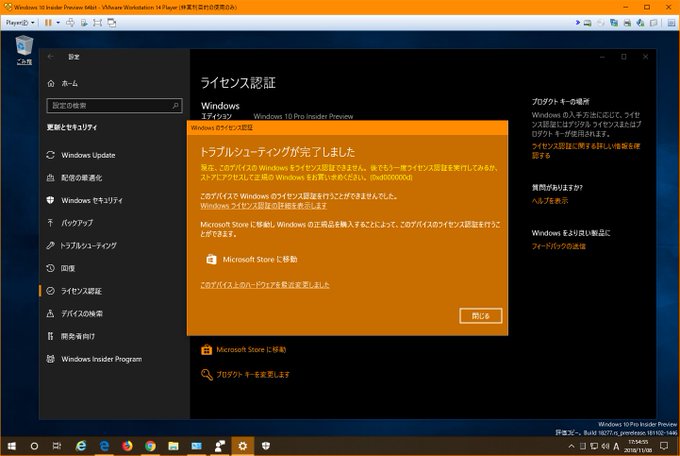Click the VMware printer device icon
680x456 pixels.
(627, 23)
